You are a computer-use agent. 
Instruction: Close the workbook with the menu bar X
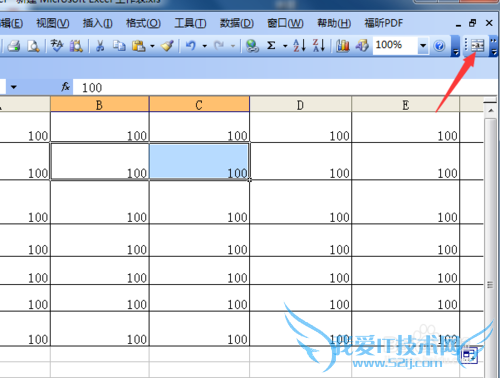click(x=489, y=23)
